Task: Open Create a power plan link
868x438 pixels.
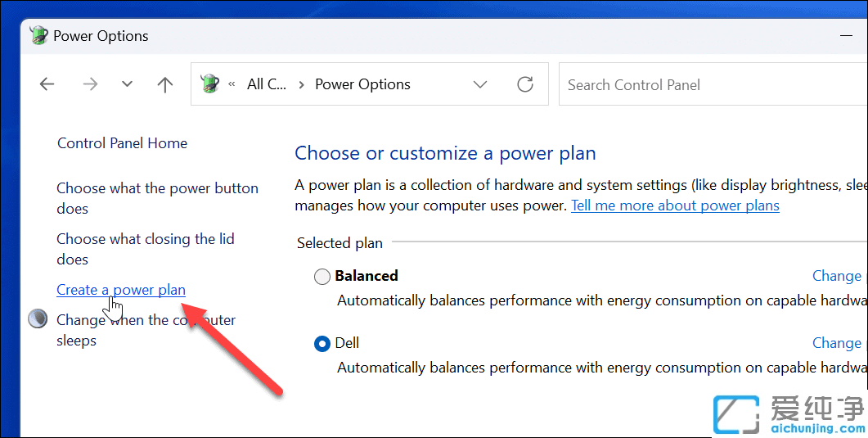Action: 121,290
